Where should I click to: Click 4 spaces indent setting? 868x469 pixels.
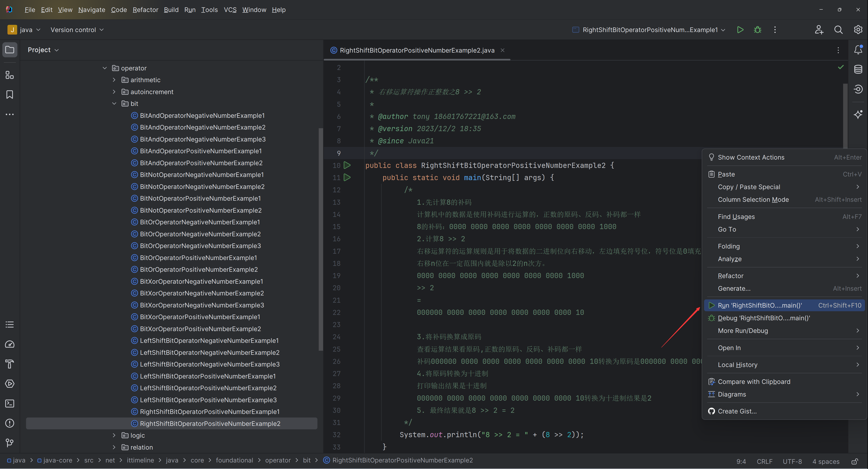click(826, 461)
